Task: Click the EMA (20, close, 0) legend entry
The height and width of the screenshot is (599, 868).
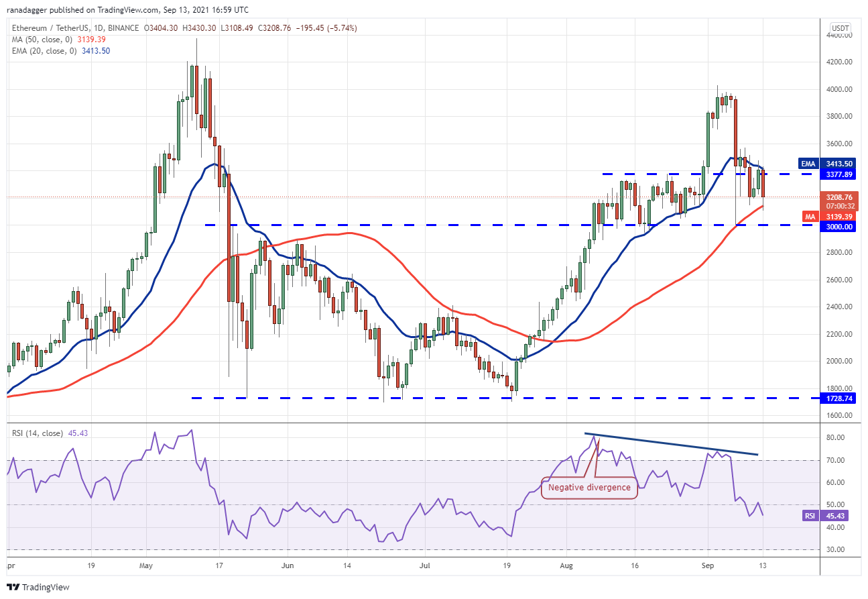Action: tap(44, 51)
